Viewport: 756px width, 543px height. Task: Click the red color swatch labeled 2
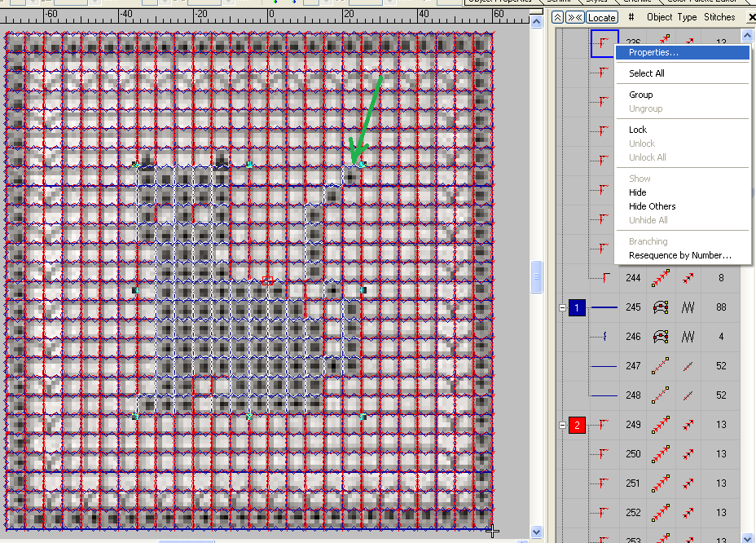tap(577, 425)
